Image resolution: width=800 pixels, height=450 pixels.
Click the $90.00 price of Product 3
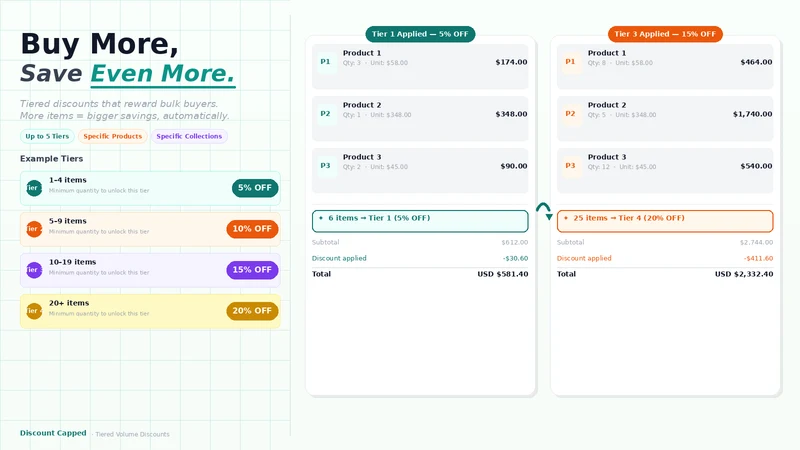click(514, 166)
